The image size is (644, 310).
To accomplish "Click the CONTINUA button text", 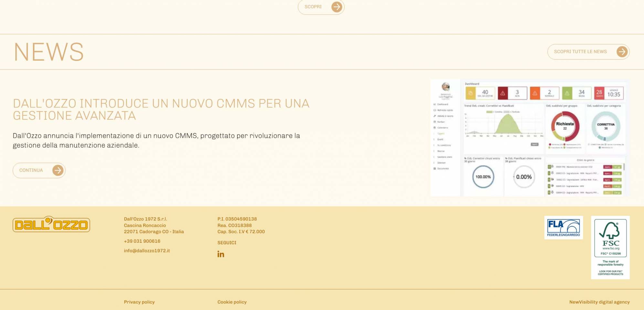I will 31,170.
